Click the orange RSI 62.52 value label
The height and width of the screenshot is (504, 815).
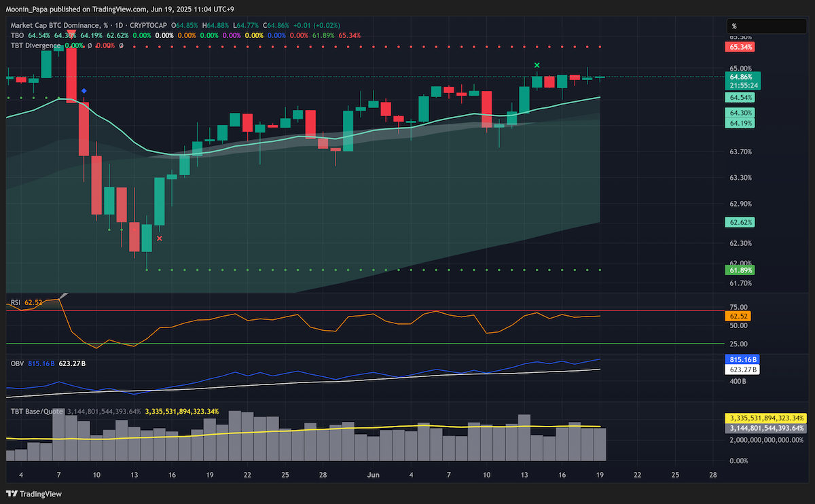coord(738,316)
